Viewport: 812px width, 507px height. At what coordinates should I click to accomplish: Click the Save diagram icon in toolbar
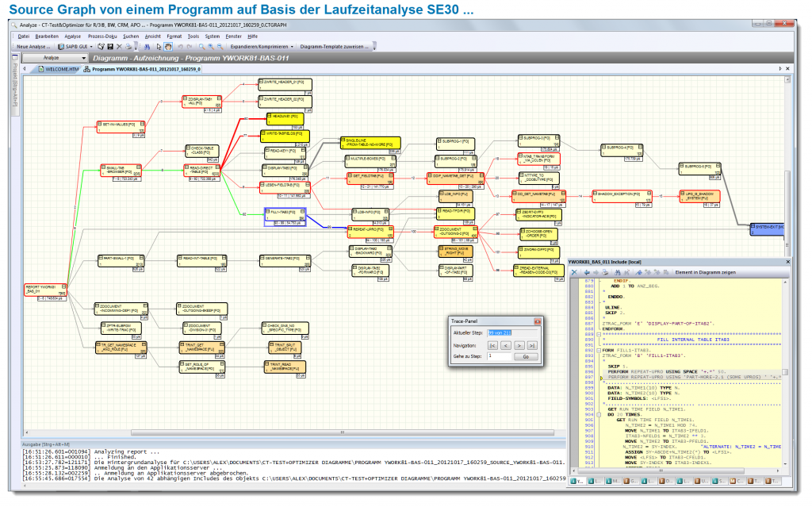pos(110,45)
